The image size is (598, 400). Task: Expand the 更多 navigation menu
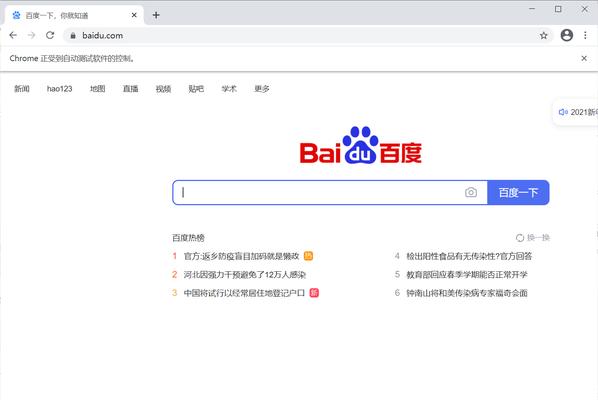262,89
